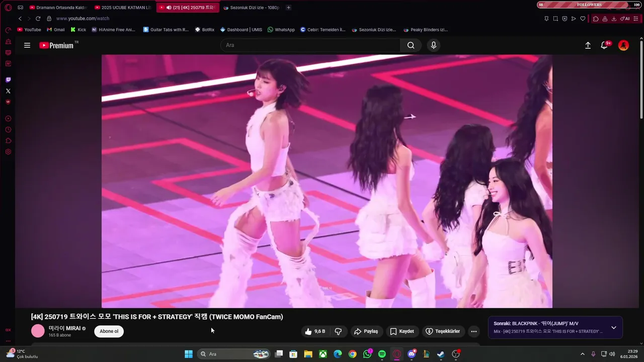Open the 미라이 MIRAI channel avatar
Viewport: 644px width, 362px height.
(x=38, y=331)
